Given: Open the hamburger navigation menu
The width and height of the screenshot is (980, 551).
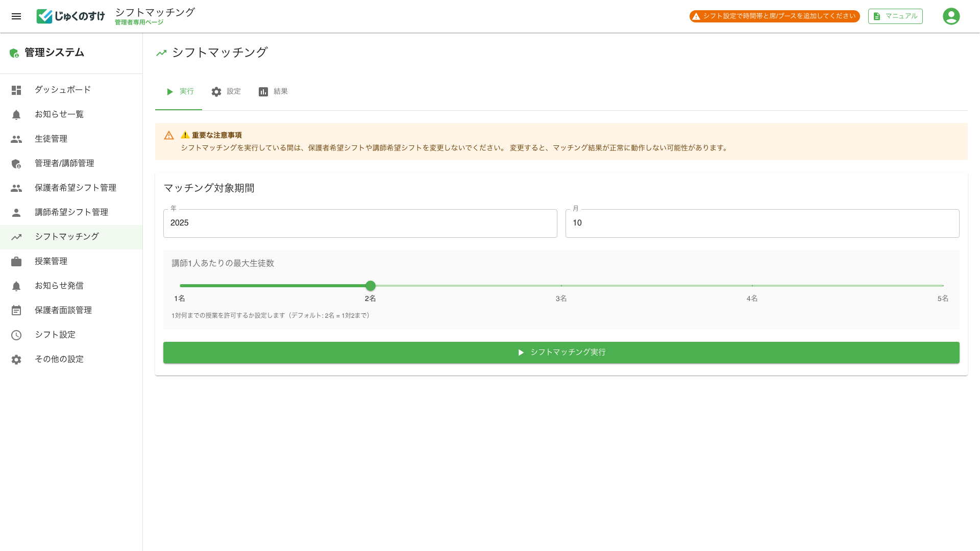Looking at the screenshot, I should 16,16.
